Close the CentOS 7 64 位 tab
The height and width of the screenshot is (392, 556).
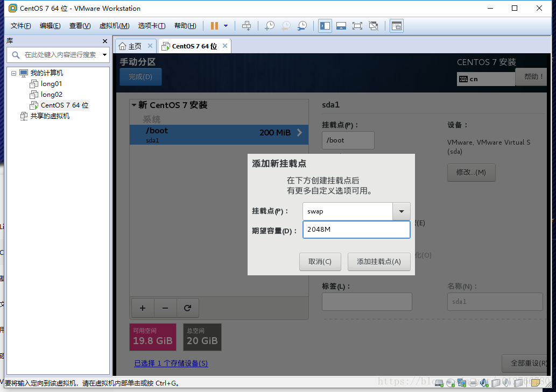click(x=225, y=46)
